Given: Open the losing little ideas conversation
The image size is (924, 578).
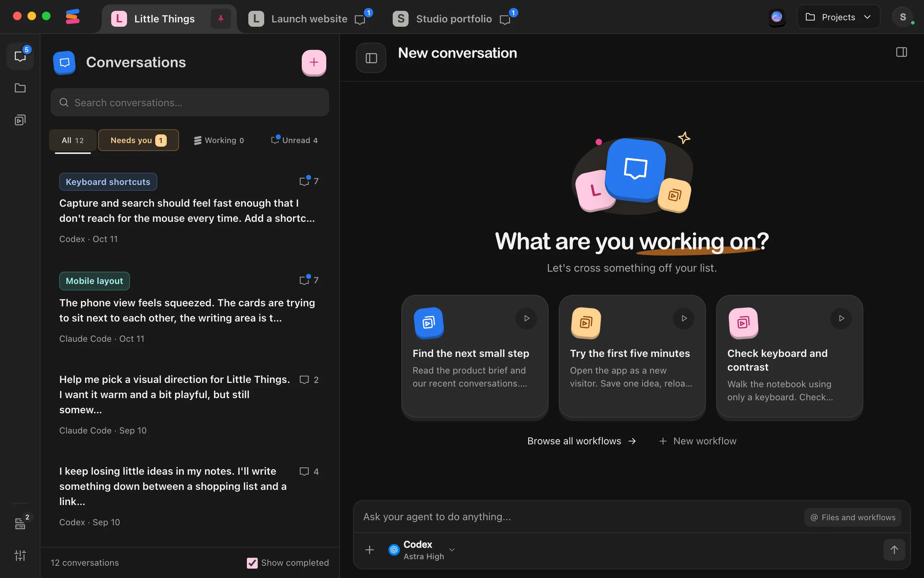Looking at the screenshot, I should point(189,496).
